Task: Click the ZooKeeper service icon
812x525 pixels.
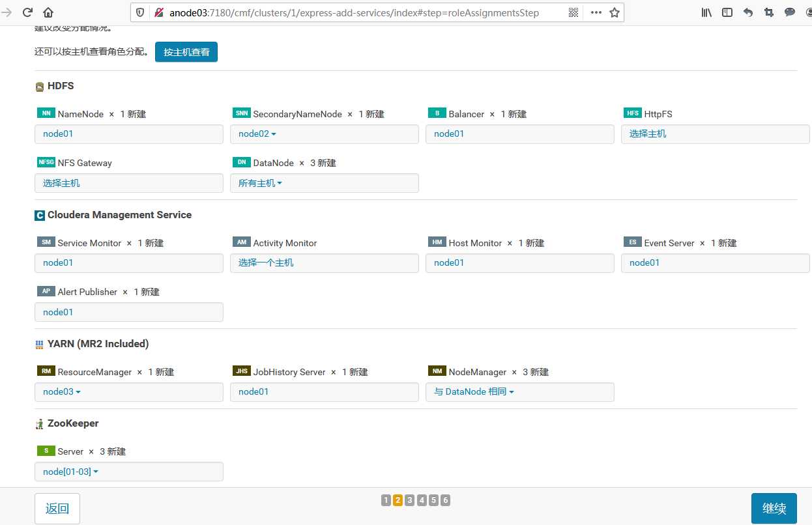Action: [40, 424]
